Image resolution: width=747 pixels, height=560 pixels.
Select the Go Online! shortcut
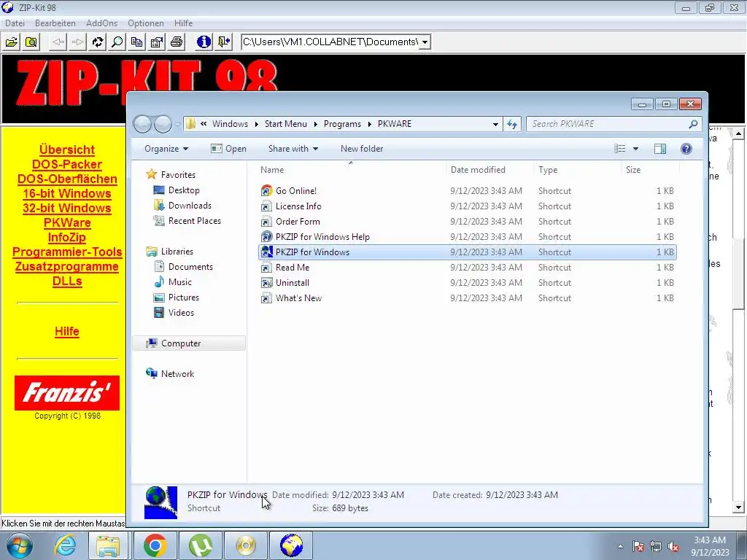point(467,191)
